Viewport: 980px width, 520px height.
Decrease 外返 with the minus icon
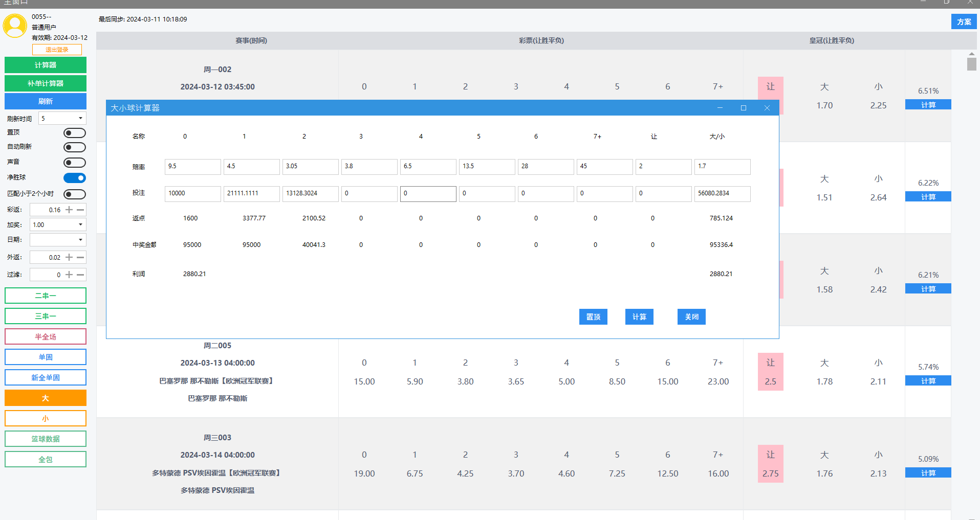point(80,257)
